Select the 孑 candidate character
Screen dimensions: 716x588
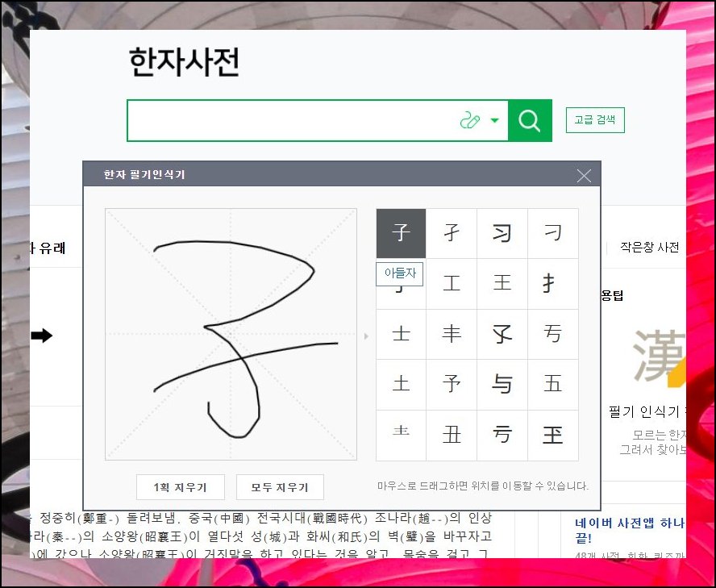(452, 233)
